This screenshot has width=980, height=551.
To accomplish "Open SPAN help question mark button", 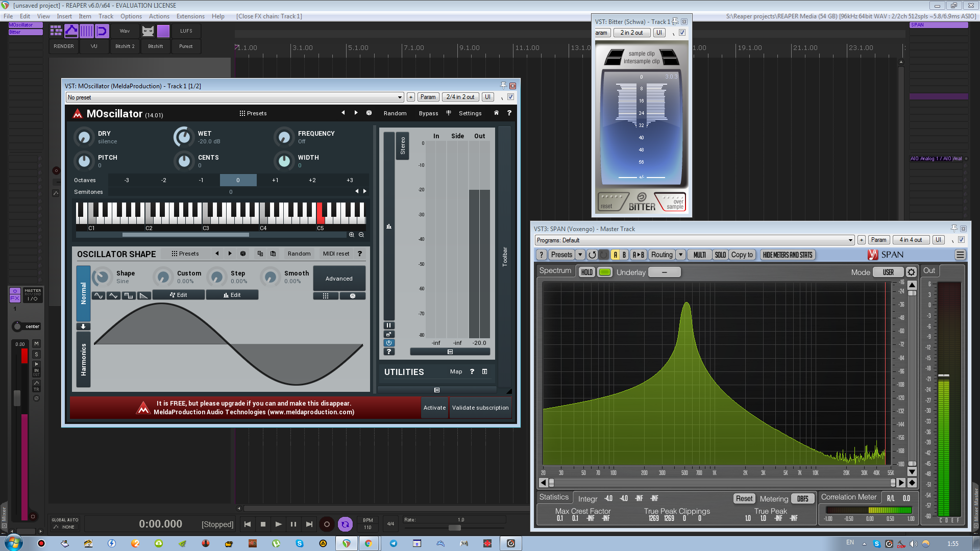I will coord(542,255).
